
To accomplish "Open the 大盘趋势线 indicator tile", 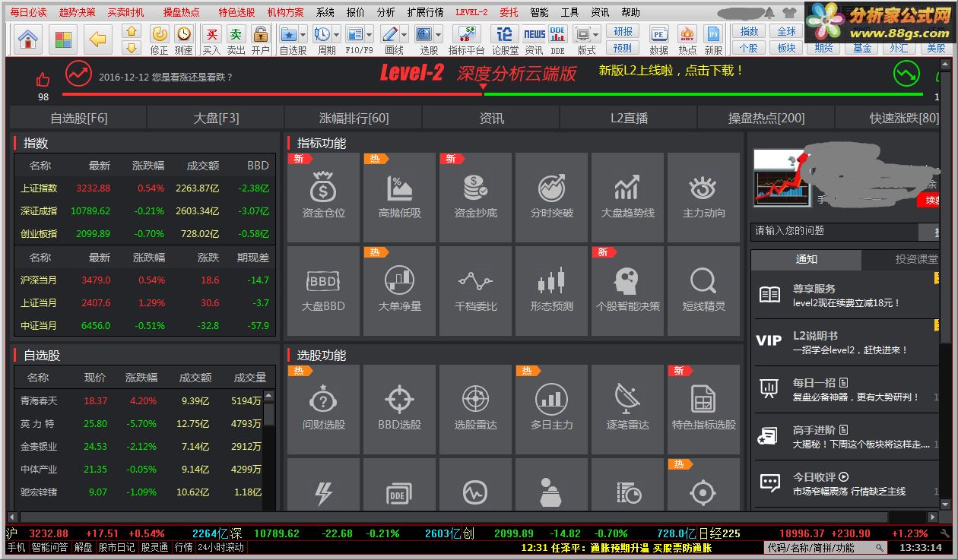I will [x=628, y=197].
